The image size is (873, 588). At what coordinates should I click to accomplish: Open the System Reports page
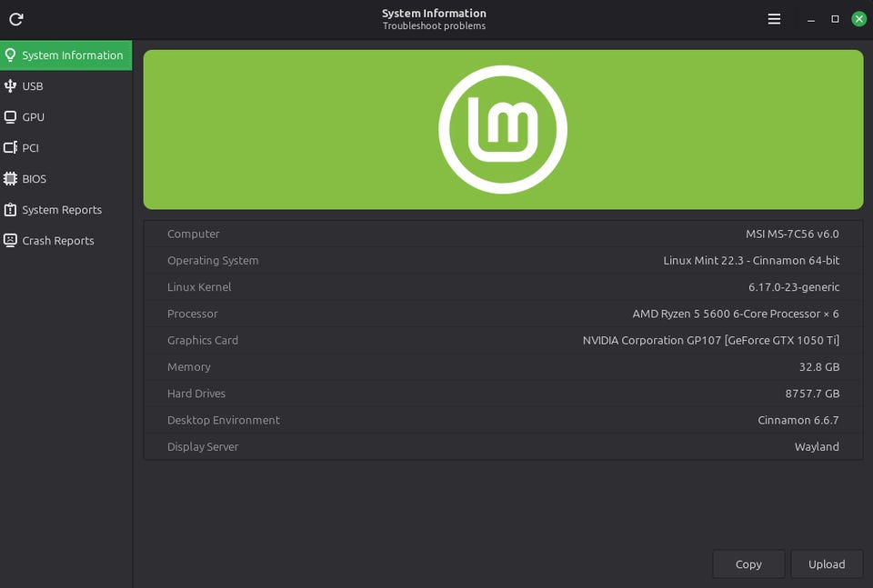65,210
